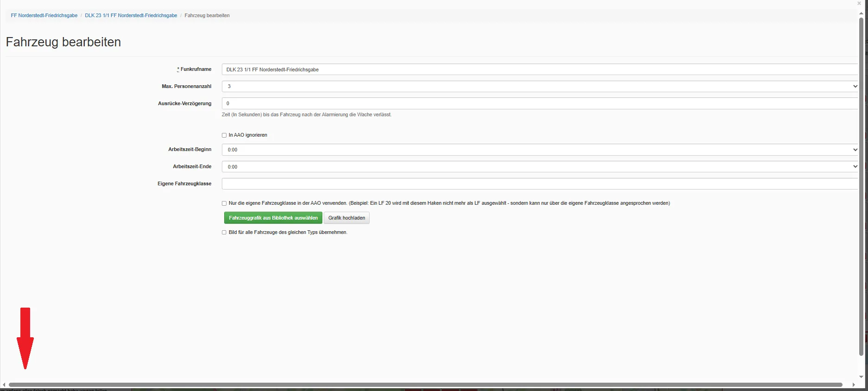
Task: Click the horizontal scrollbar thumb
Action: [x=425, y=385]
